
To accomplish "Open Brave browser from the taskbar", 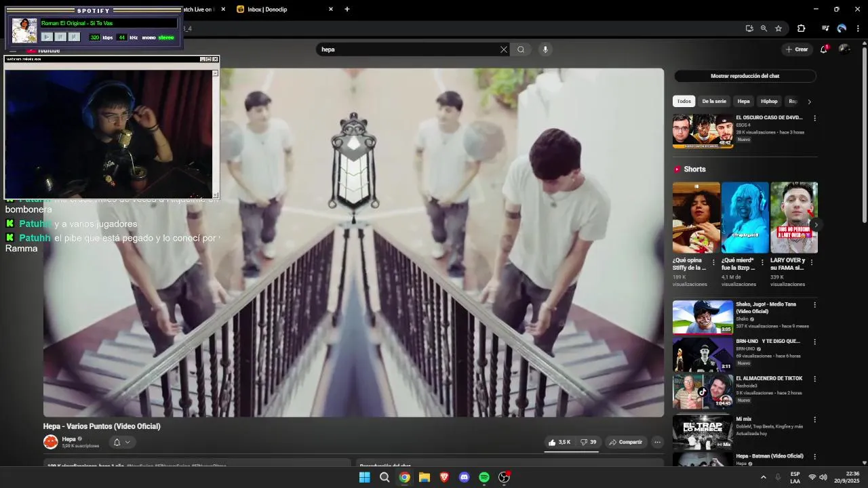I will tap(444, 477).
